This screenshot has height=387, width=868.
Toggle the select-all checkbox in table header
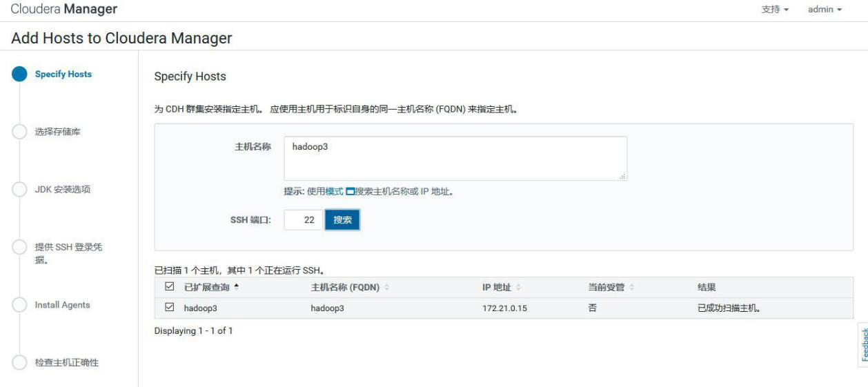point(170,287)
